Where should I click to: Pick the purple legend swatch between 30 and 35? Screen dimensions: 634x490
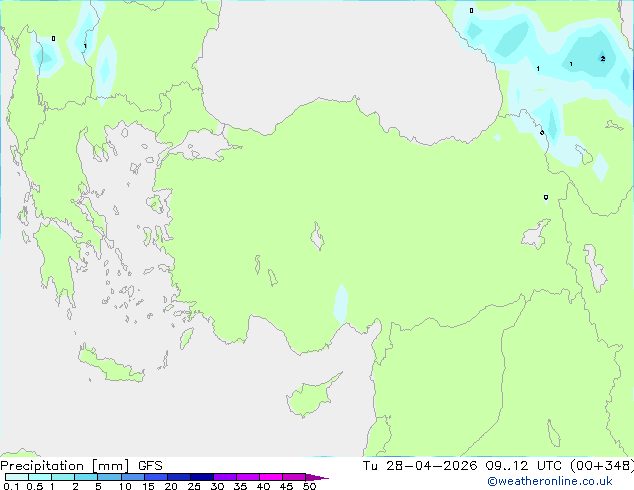[x=224, y=477]
